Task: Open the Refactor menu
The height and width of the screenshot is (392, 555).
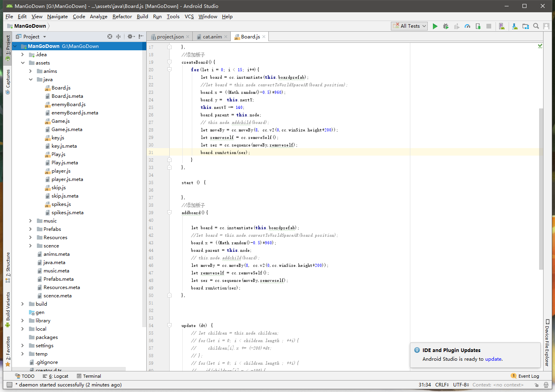Action: coord(122,17)
